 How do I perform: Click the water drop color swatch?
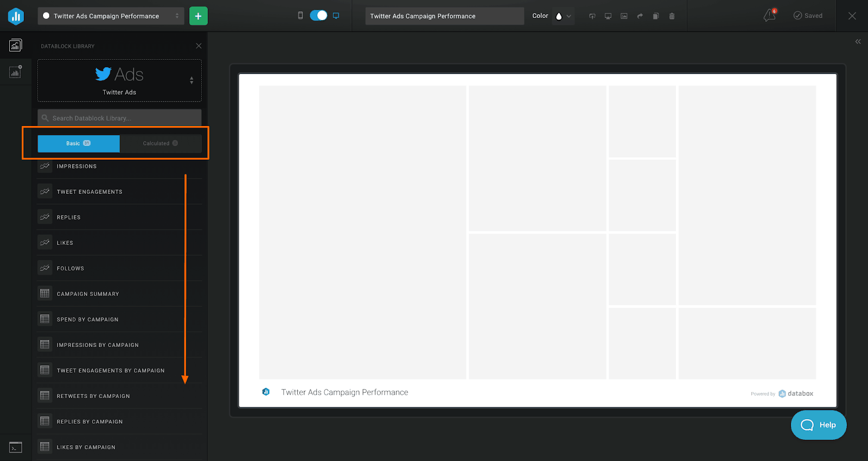click(559, 16)
